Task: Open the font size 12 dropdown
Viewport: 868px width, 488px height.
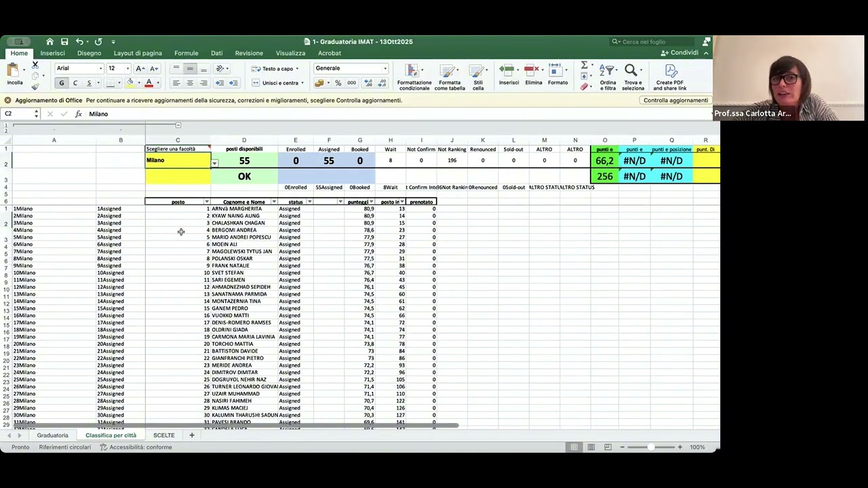Action: click(127, 68)
